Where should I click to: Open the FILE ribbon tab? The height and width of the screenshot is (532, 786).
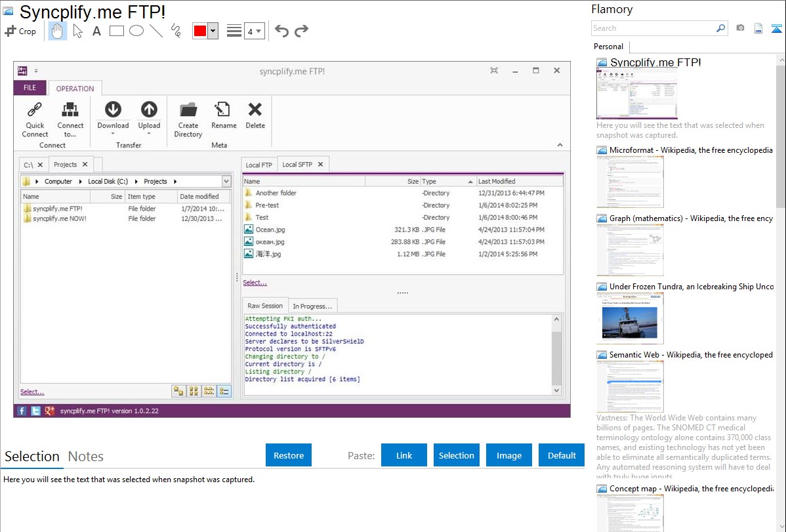tap(30, 88)
